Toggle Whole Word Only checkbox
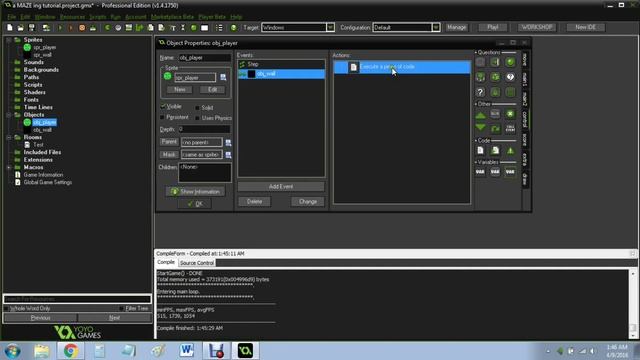The width and height of the screenshot is (640, 360). pyautogui.click(x=6, y=309)
